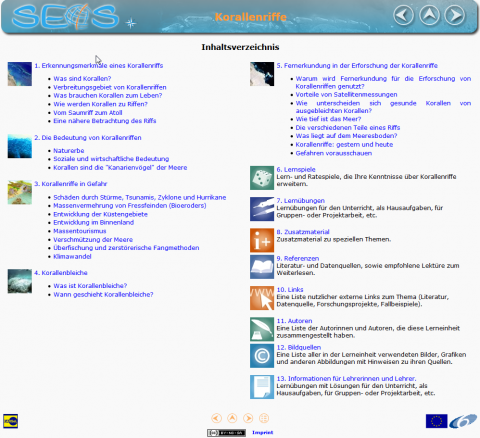Open the 13. Informationen für Lehrerinnen link

[x=346, y=379]
